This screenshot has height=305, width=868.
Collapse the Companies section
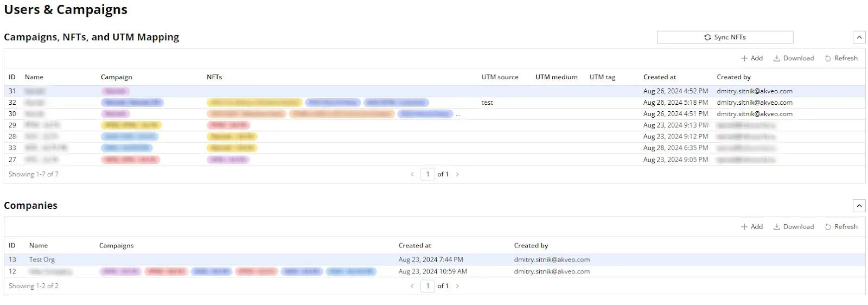pyautogui.click(x=859, y=206)
